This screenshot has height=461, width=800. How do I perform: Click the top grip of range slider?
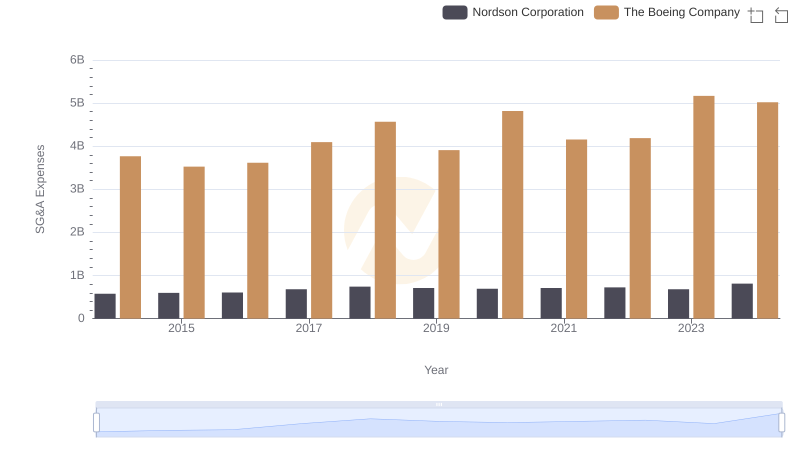point(439,404)
